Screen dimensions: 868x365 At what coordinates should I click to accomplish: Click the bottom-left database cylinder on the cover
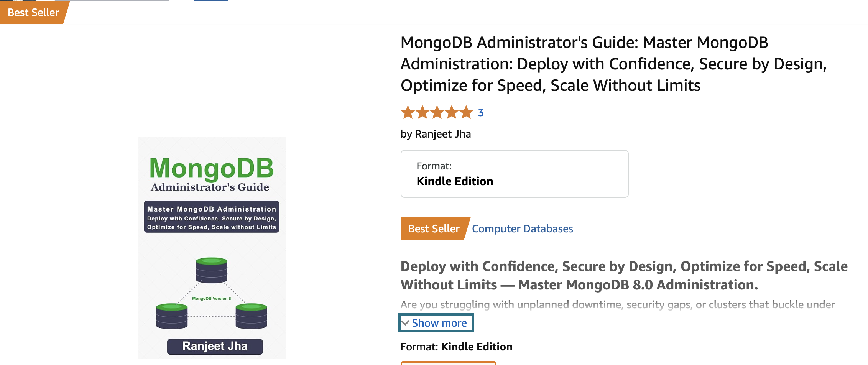pyautogui.click(x=172, y=316)
